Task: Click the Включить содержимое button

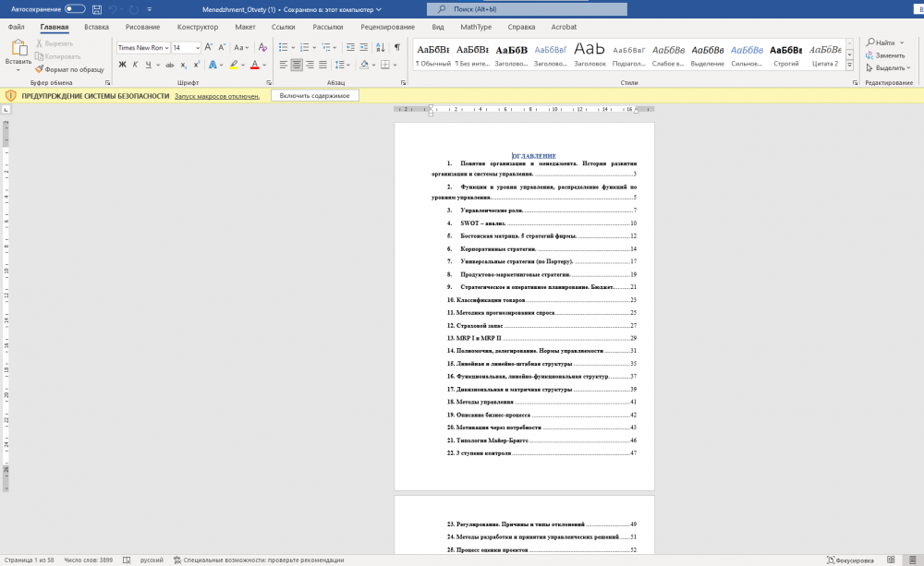Action: (314, 96)
